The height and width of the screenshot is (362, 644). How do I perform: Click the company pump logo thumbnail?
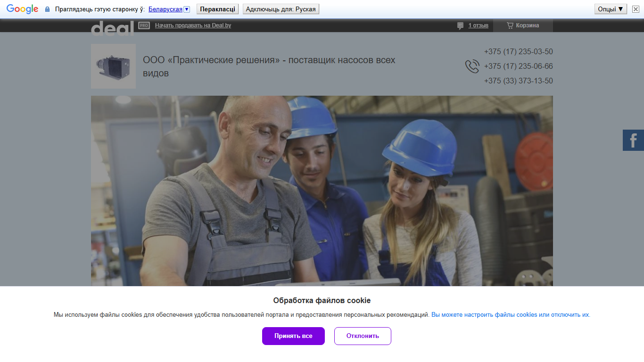113,66
